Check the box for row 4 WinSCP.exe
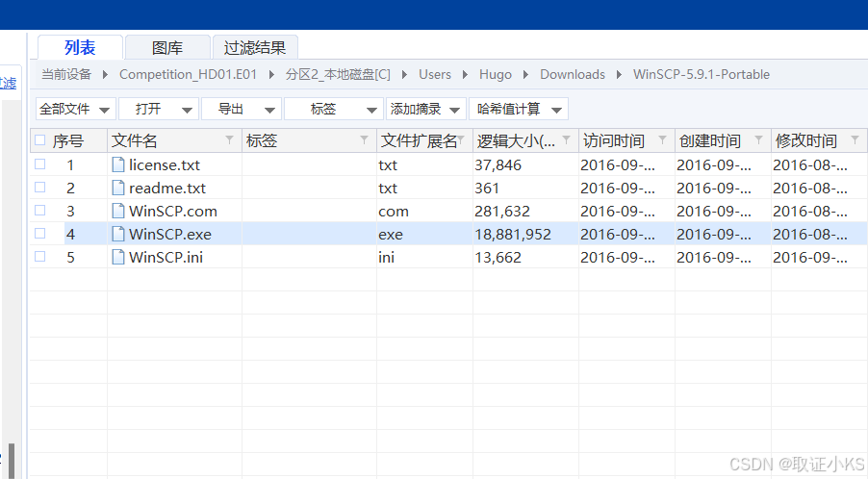This screenshot has height=479, width=868. tap(39, 234)
